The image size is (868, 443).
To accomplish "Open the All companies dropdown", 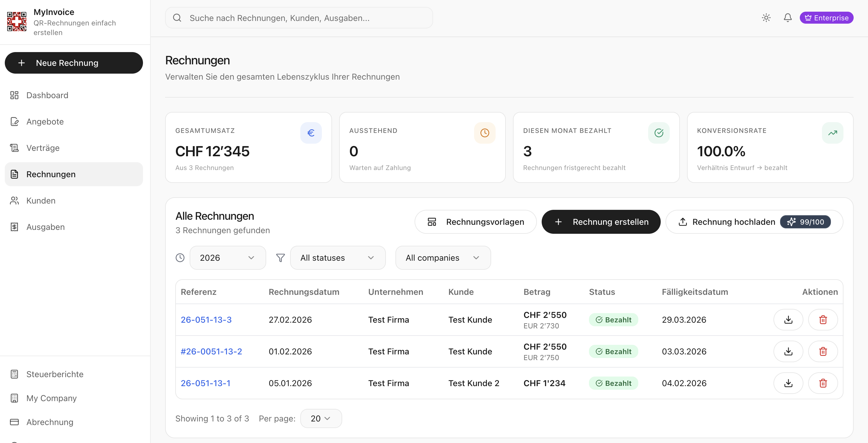I will pos(442,258).
